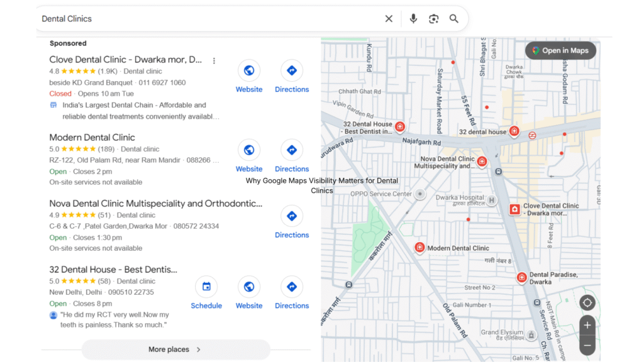644x362 pixels.
Task: Open Clove Dental Clinic listing title
Action: click(x=125, y=60)
